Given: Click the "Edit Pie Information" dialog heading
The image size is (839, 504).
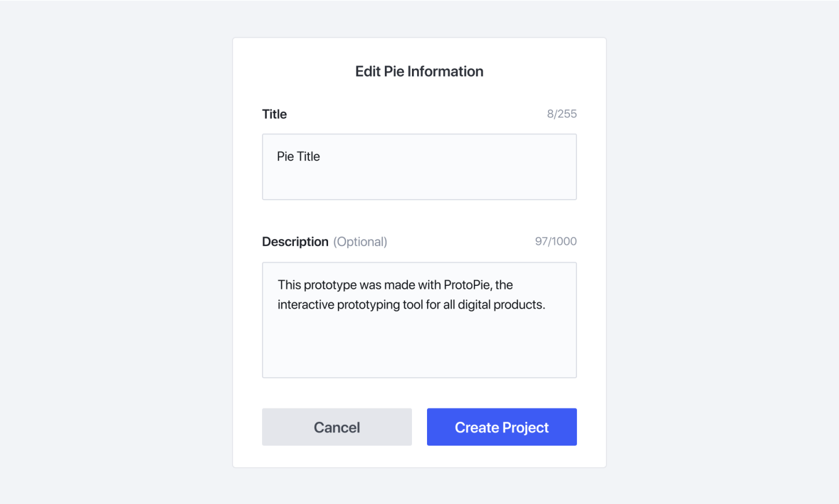Looking at the screenshot, I should pos(419,71).
